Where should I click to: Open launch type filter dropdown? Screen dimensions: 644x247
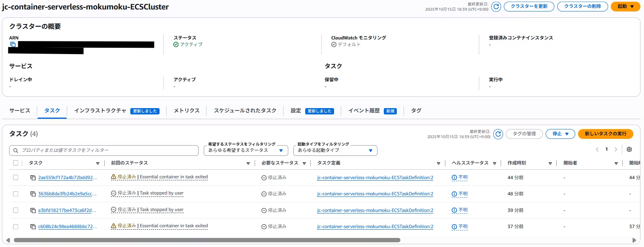click(x=335, y=150)
